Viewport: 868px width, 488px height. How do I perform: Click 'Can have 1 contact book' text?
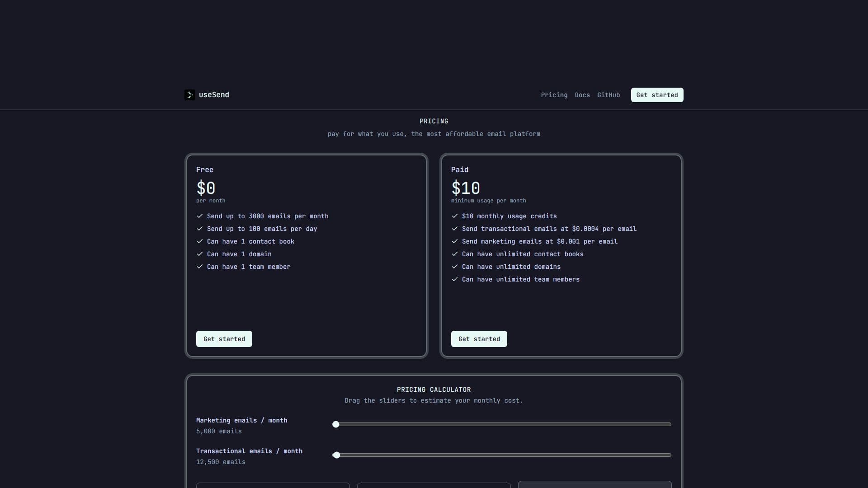click(x=250, y=241)
